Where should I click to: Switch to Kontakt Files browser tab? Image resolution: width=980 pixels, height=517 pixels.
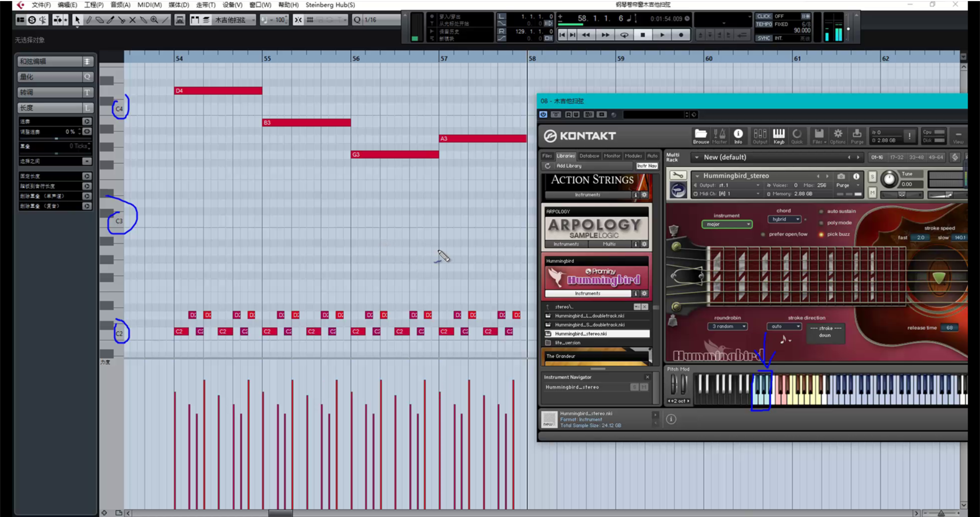click(x=547, y=156)
